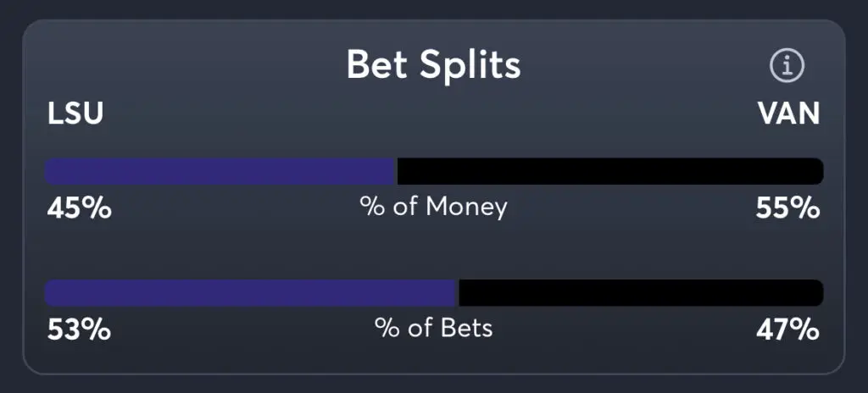Click the purple-black split point on the bets bar
The width and height of the screenshot is (868, 393).
458,293
